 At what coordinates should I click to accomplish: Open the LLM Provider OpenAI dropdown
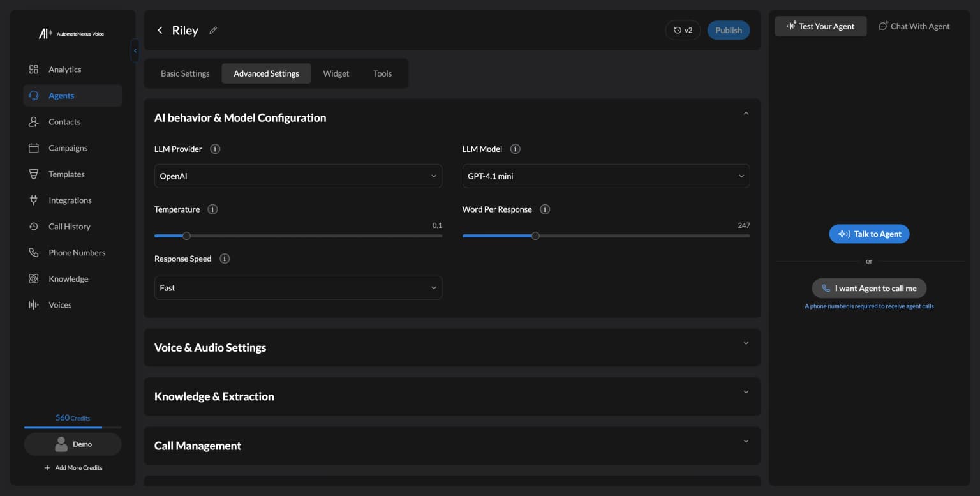298,176
